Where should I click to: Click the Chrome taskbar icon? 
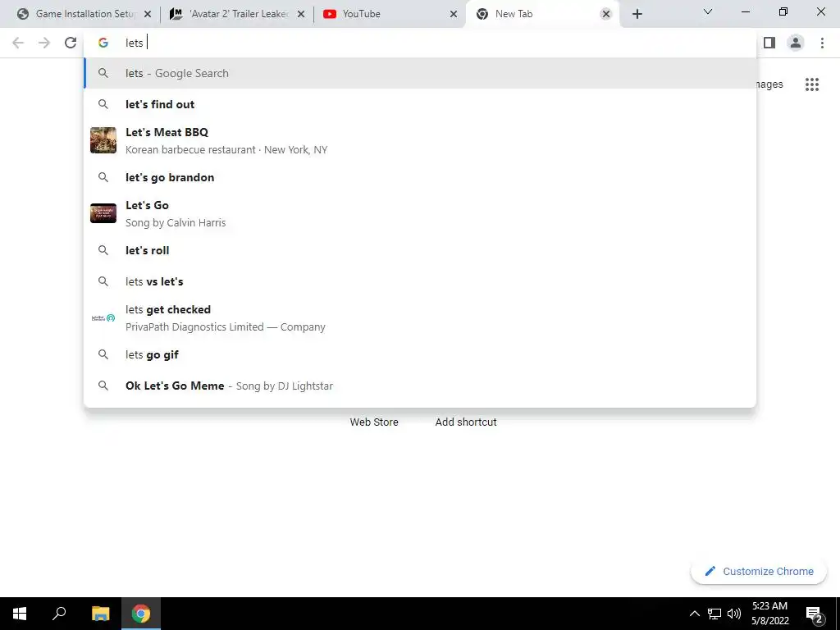pyautogui.click(x=141, y=614)
